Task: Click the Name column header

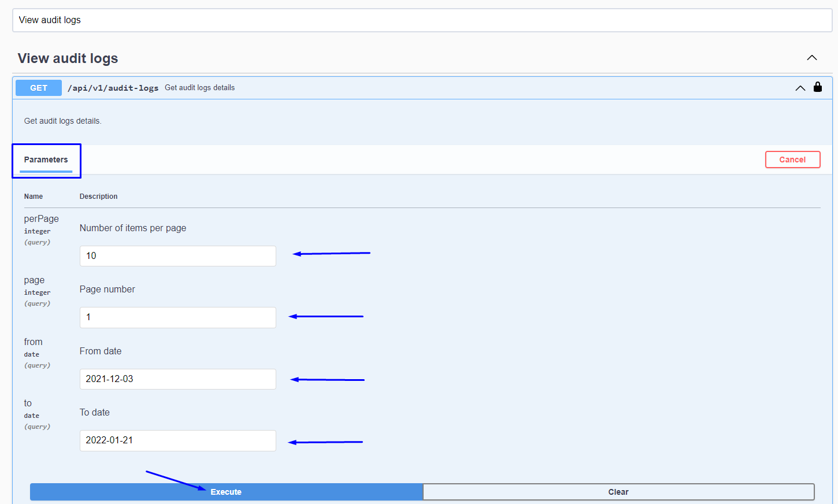Action: pos(34,197)
